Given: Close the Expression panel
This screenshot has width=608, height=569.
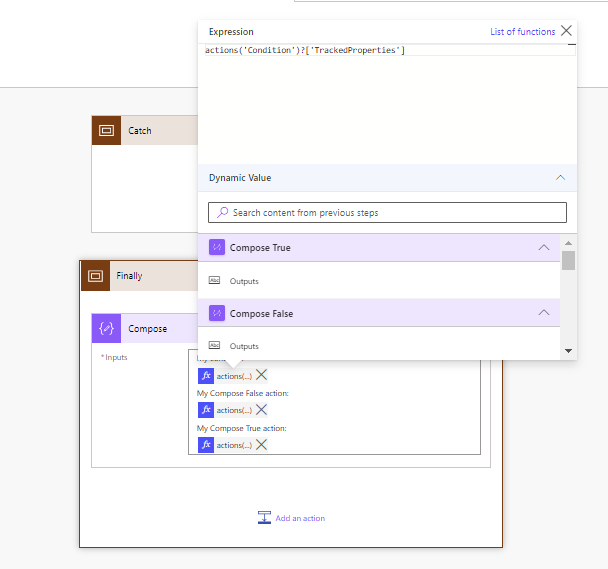Looking at the screenshot, I should [566, 31].
